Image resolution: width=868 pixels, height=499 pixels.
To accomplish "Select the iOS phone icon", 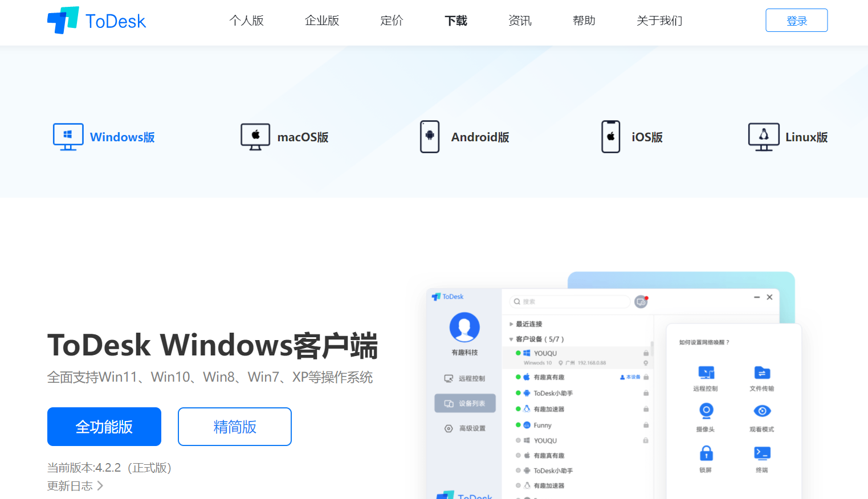I will coord(611,137).
